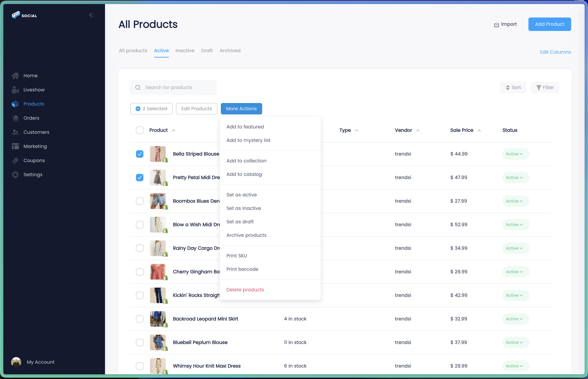Select the Customers icon
588x379 pixels.
pyautogui.click(x=15, y=132)
